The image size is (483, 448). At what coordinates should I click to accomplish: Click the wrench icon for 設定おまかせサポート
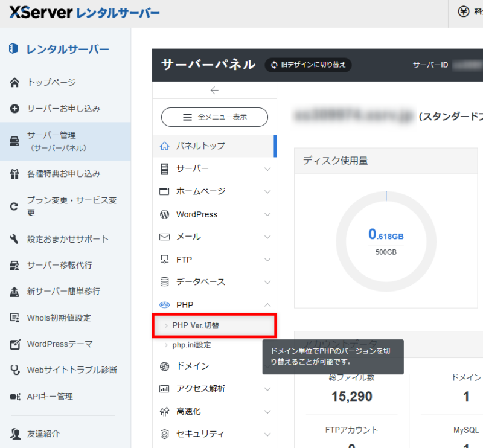pyautogui.click(x=15, y=239)
